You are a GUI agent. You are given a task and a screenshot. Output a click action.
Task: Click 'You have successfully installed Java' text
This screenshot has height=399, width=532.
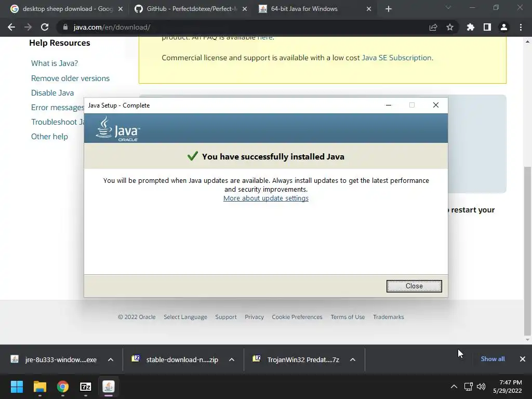[x=273, y=157]
